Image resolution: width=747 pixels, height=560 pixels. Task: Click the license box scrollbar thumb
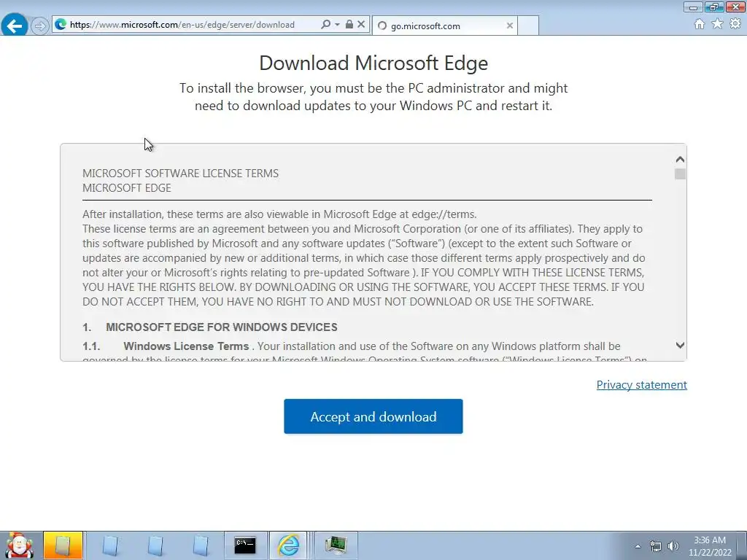[681, 174]
